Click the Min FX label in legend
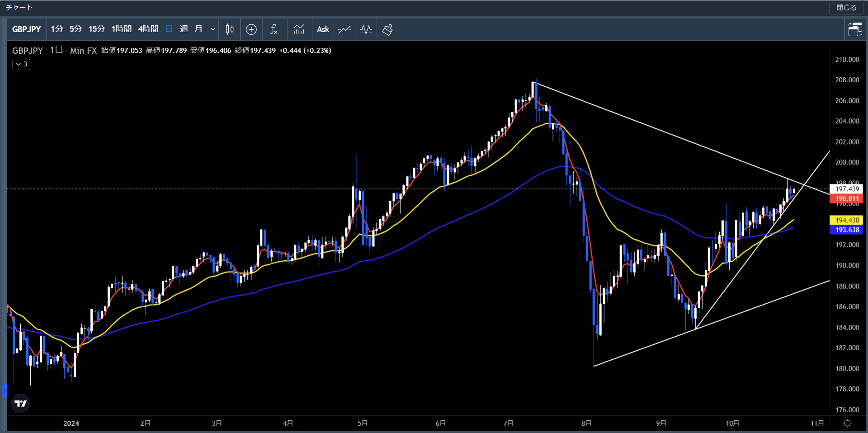The height and width of the screenshot is (433, 868). [83, 51]
